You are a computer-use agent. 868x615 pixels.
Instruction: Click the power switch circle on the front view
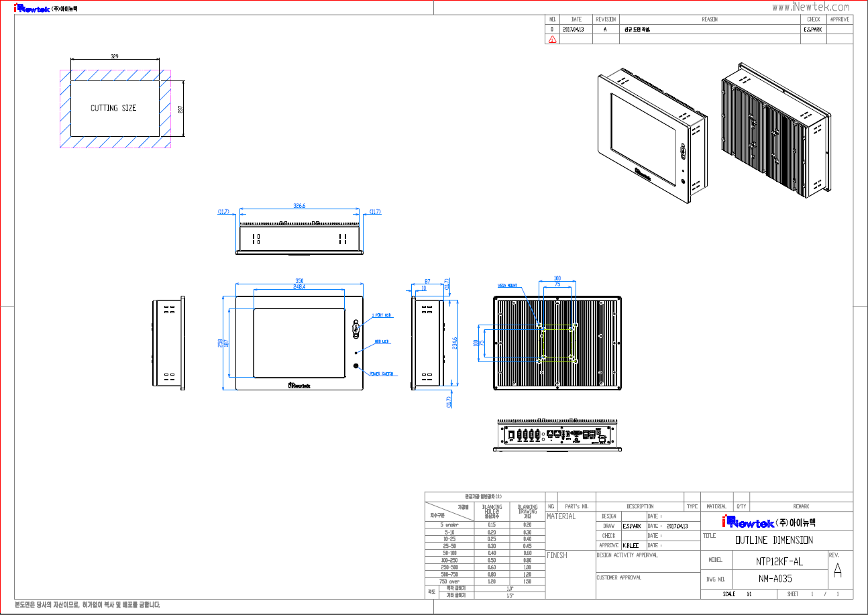(356, 366)
